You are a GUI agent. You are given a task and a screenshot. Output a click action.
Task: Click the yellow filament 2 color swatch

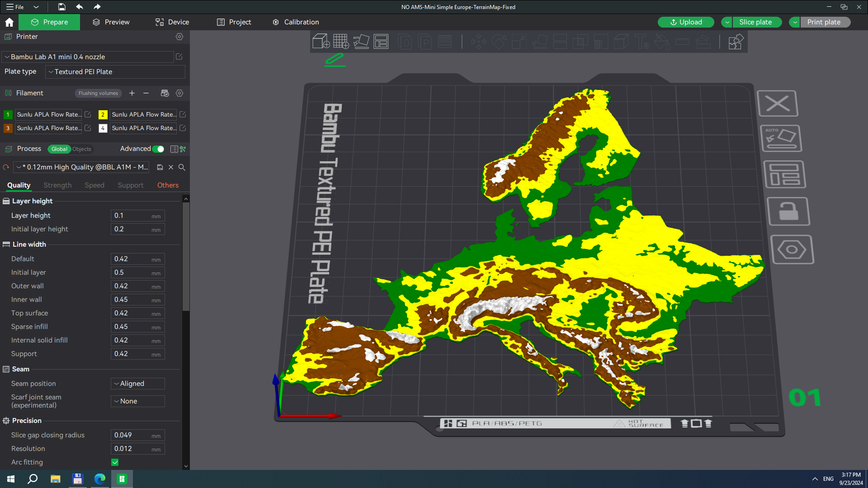pyautogui.click(x=103, y=115)
